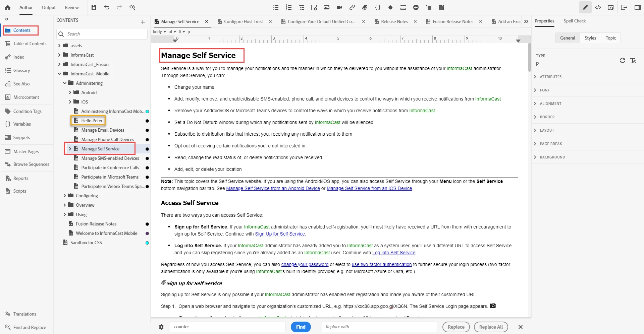Viewport: 644px width, 334px height.
Task: Insert an image from the toolbar
Action: [x=327, y=7]
